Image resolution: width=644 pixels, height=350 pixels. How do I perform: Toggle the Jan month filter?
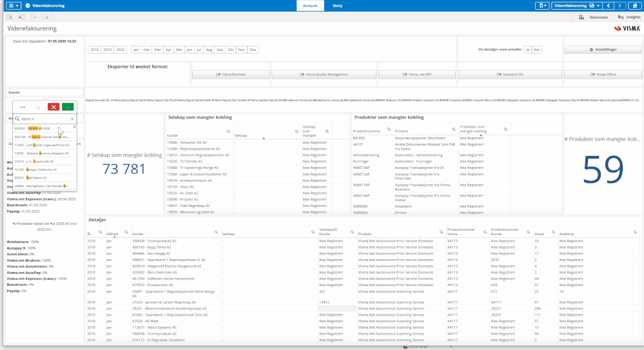tap(136, 50)
